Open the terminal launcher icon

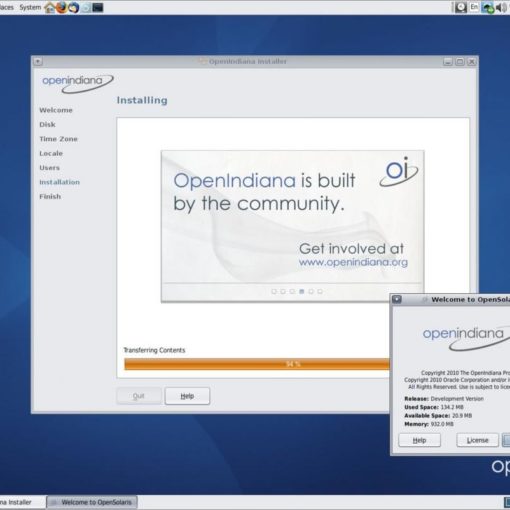[98, 7]
